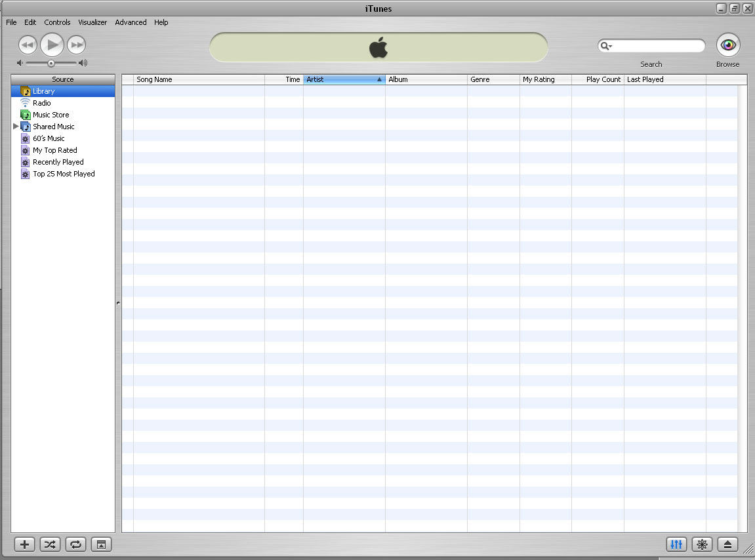Turn on the visualizer button
Viewport: 755px width, 560px height.
point(702,545)
